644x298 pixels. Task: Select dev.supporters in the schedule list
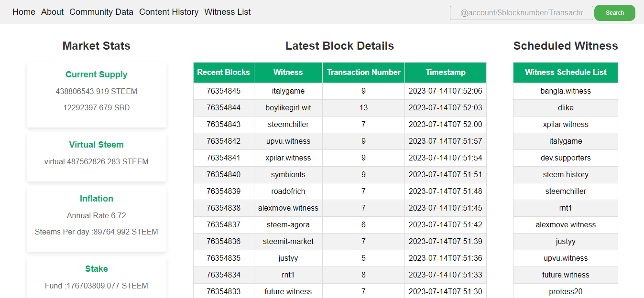566,158
